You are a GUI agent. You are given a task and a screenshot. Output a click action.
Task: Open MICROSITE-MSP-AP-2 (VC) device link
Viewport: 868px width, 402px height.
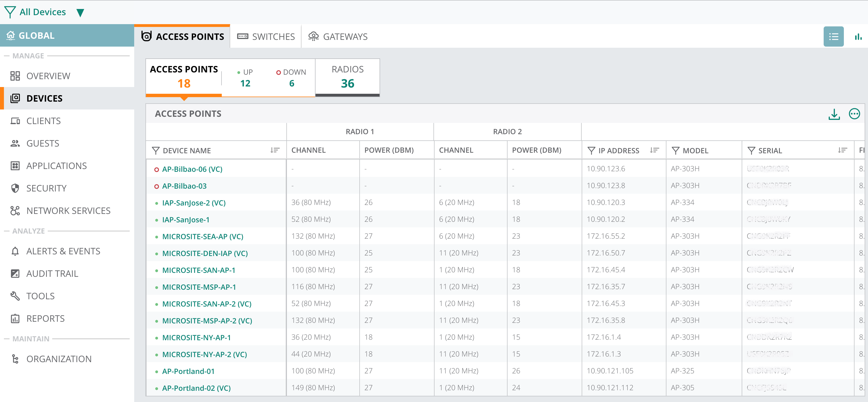207,321
